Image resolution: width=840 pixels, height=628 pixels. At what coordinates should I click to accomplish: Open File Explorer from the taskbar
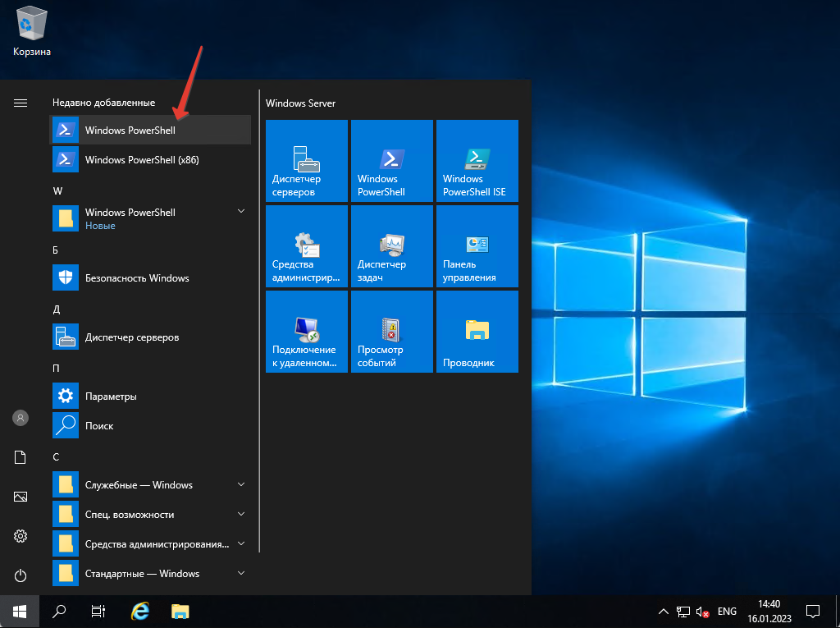[x=180, y=612]
